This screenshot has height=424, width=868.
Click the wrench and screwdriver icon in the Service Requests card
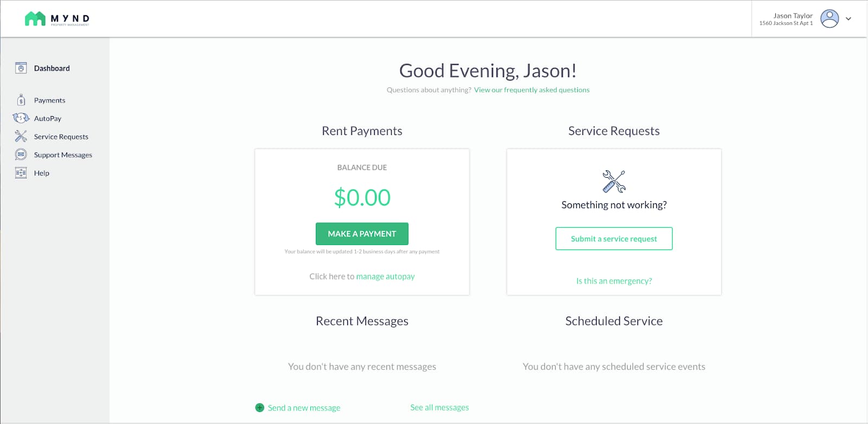coord(614,181)
